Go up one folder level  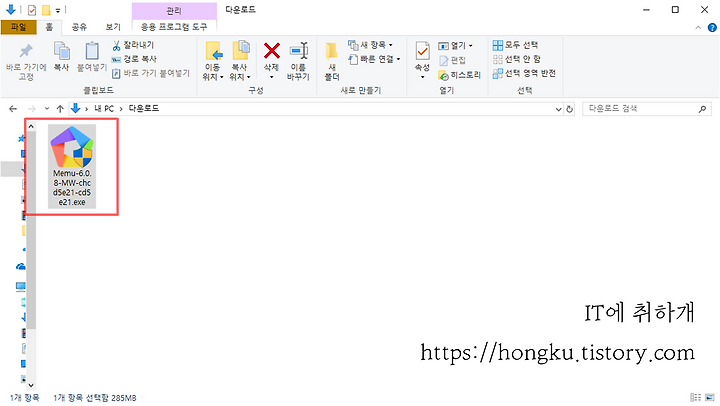pyautogui.click(x=60, y=109)
